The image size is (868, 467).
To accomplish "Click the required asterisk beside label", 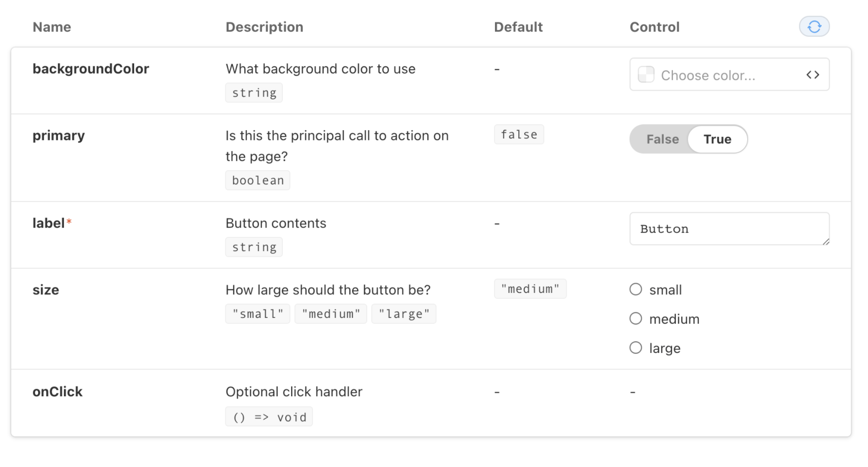I will click(69, 222).
